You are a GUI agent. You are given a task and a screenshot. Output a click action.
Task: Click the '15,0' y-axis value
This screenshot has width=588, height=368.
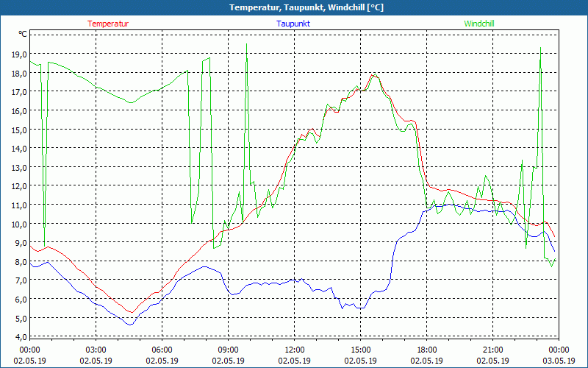[19, 130]
